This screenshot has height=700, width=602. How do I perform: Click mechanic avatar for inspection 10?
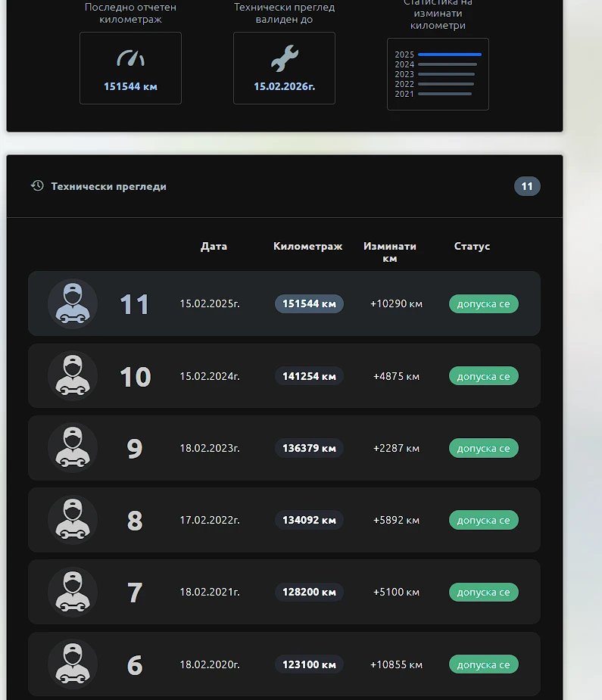click(x=73, y=376)
